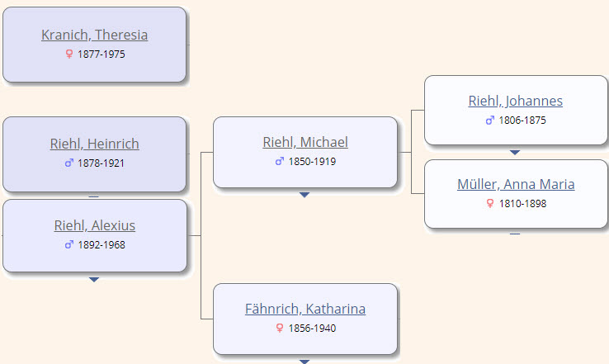The height and width of the screenshot is (364, 609).
Task: Open the Riehl, Michael name link
Action: [x=305, y=142]
